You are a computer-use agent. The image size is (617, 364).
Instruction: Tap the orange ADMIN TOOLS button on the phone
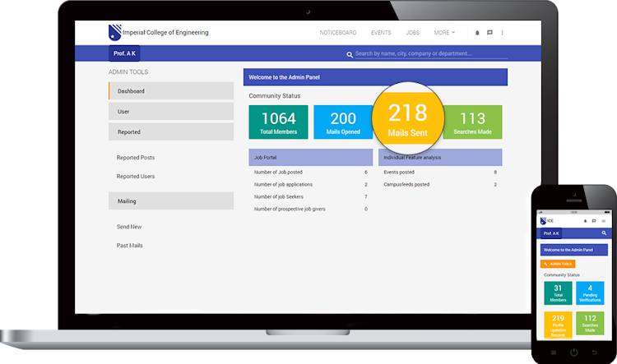(558, 264)
